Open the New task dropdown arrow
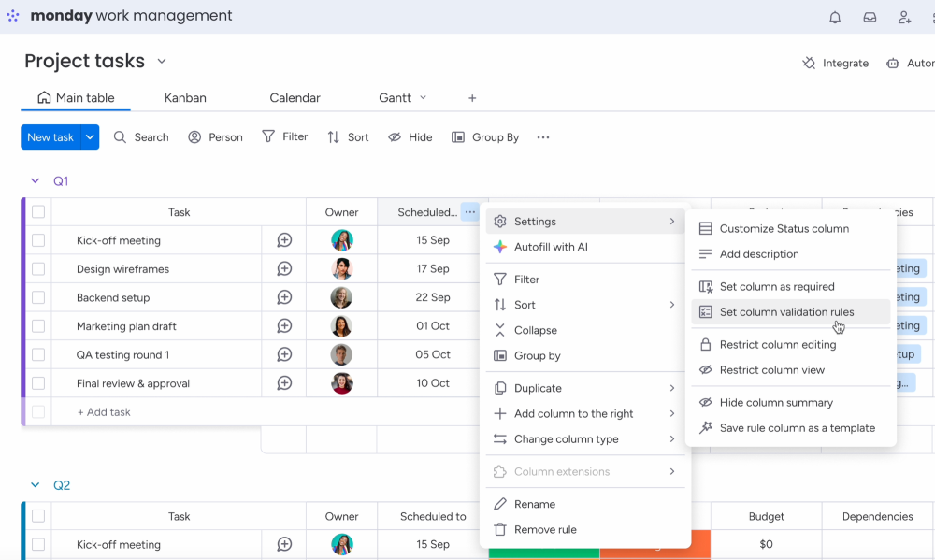This screenshot has width=935, height=560. coord(90,137)
